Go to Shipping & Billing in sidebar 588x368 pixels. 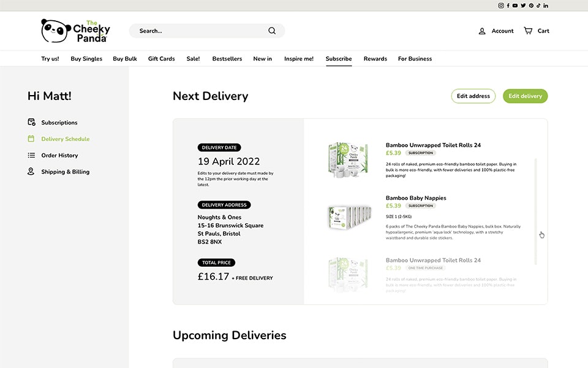(x=66, y=172)
